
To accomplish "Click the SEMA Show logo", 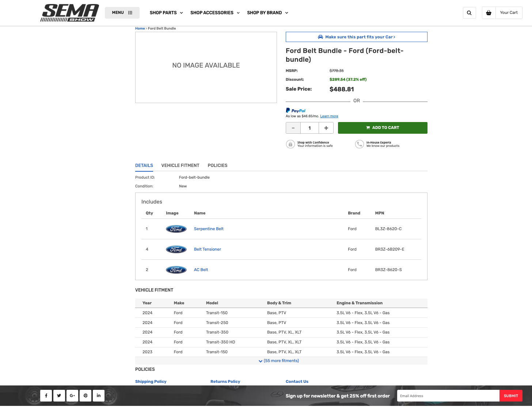I will click(x=69, y=13).
